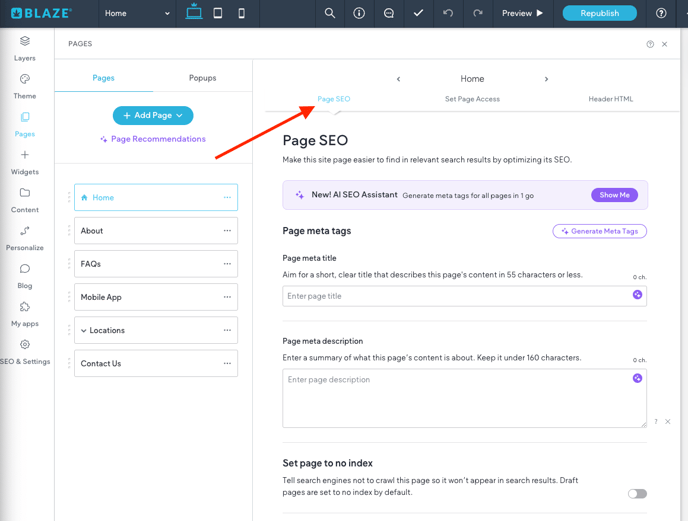Open SEO & Settings panel
688x521 pixels.
coord(25,345)
